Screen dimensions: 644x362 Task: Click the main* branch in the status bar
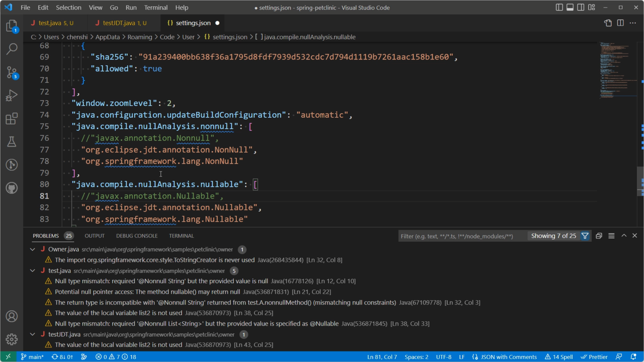pos(32,357)
